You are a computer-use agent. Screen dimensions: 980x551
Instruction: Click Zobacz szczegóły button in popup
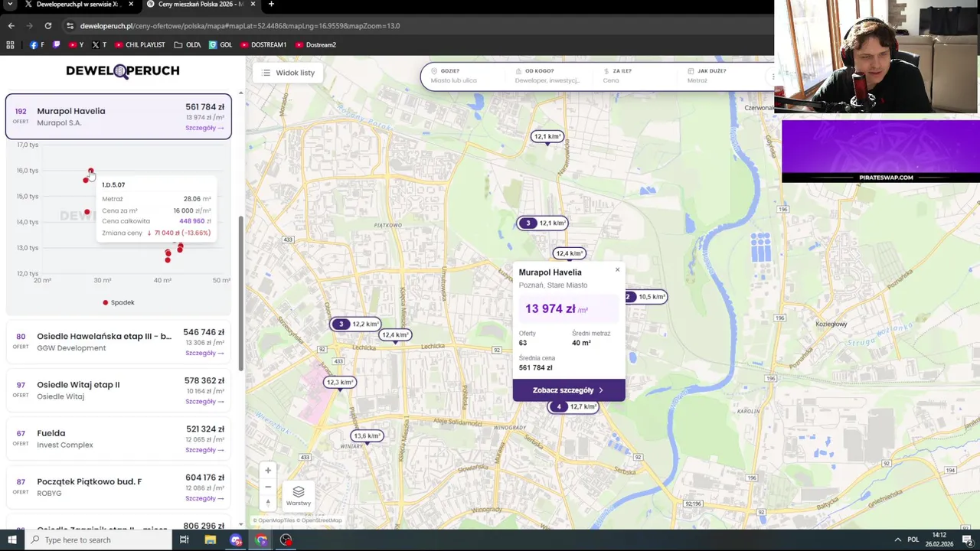coord(569,390)
